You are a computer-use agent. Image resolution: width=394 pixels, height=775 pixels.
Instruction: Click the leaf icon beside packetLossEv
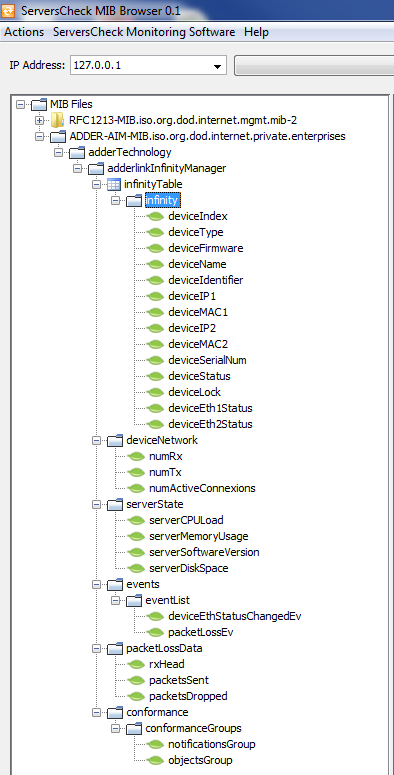(x=156, y=632)
